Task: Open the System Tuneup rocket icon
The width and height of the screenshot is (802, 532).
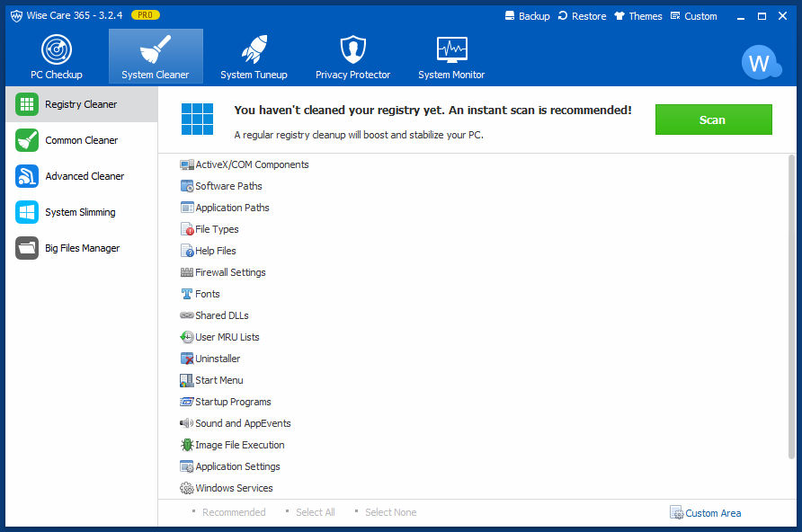Action: pos(254,49)
